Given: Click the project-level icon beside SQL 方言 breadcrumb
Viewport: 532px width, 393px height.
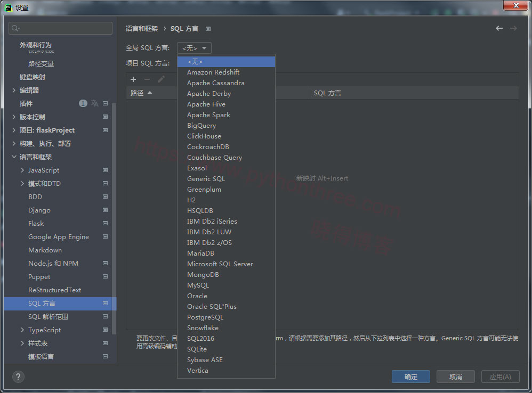Looking at the screenshot, I should pyautogui.click(x=208, y=29).
